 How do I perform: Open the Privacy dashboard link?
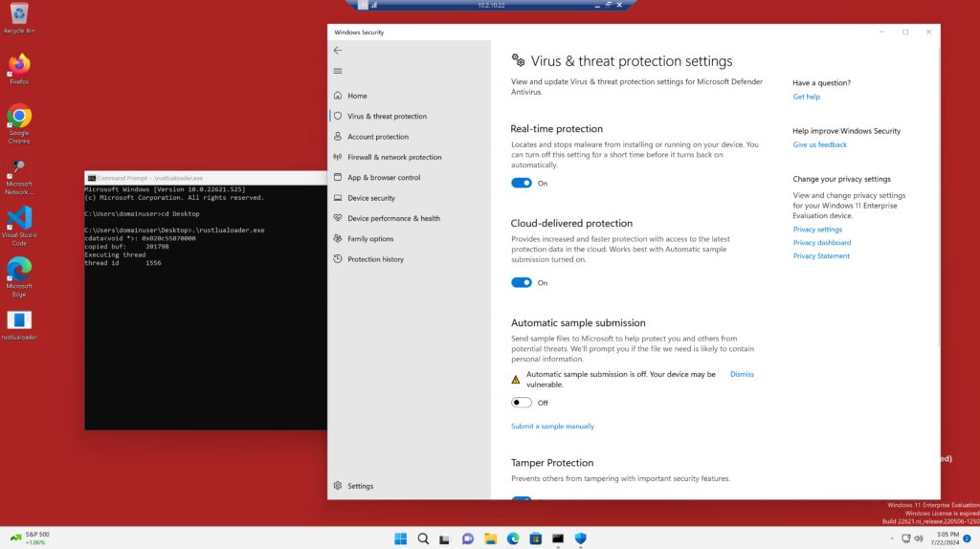[822, 242]
